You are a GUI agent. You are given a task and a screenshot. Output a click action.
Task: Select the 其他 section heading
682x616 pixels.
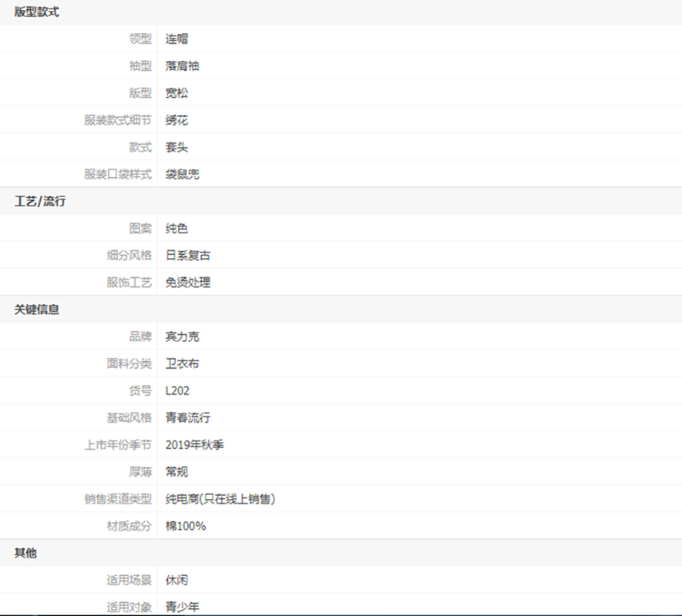(25, 553)
